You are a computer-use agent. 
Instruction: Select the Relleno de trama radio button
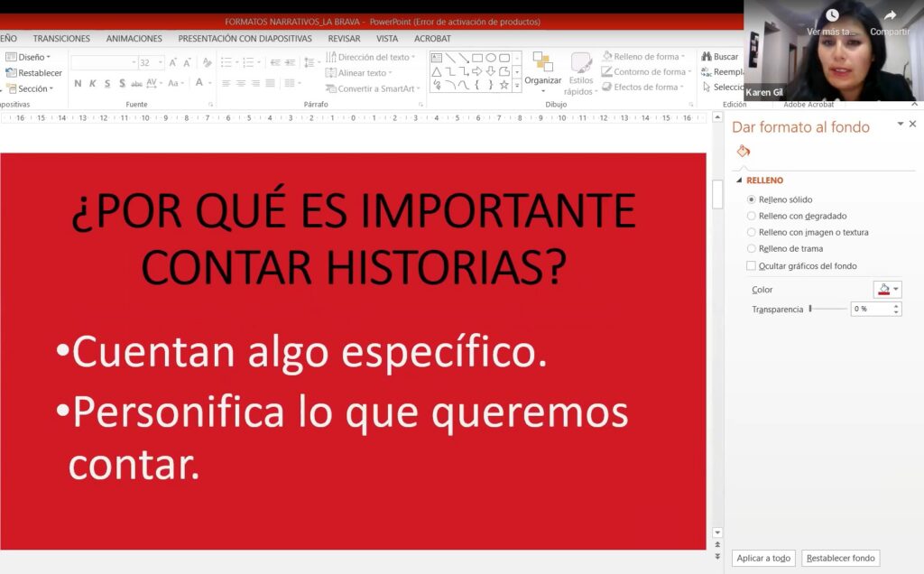[752, 248]
